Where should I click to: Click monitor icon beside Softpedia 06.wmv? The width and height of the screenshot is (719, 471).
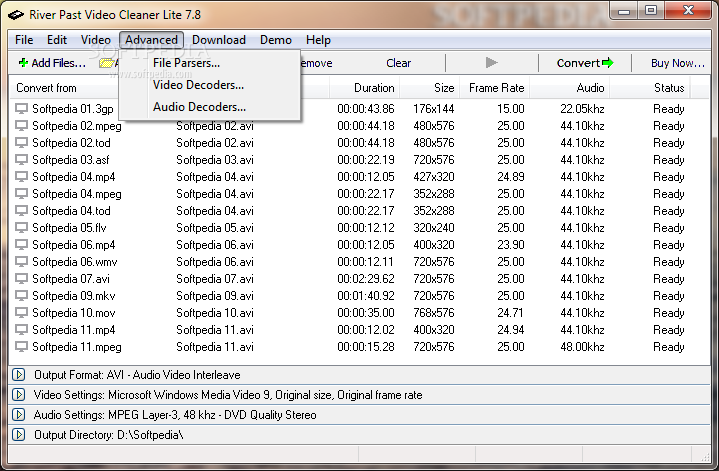pyautogui.click(x=21, y=261)
